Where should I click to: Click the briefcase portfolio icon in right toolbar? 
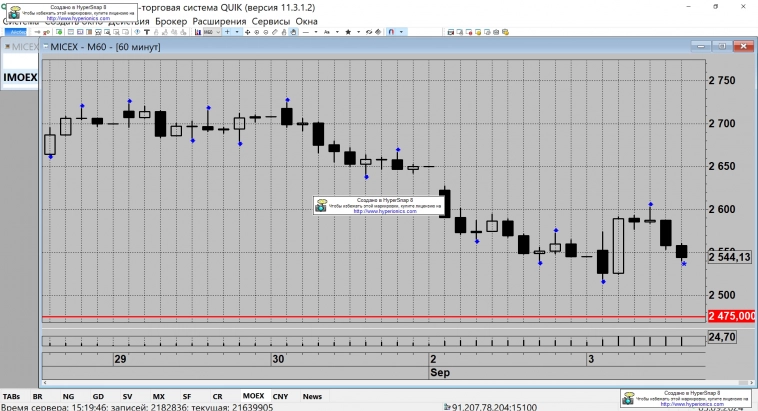point(496,32)
